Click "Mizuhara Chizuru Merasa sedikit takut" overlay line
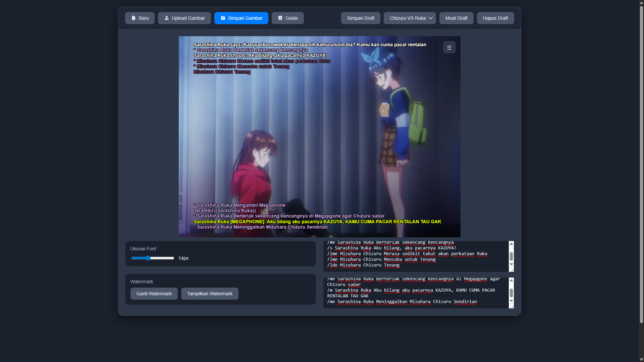Viewport: 644px width, 362px height. click(x=262, y=61)
